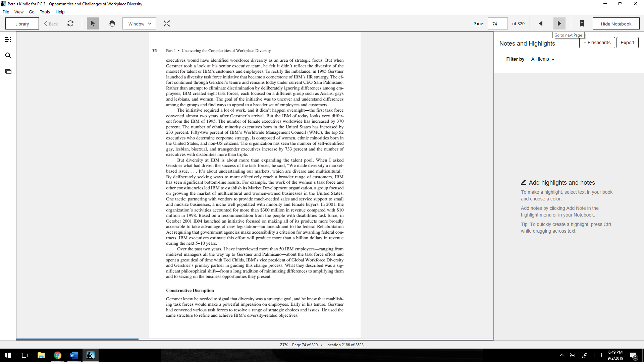Image resolution: width=644 pixels, height=362 pixels.
Task: Return to the Library
Action: pos(22,23)
